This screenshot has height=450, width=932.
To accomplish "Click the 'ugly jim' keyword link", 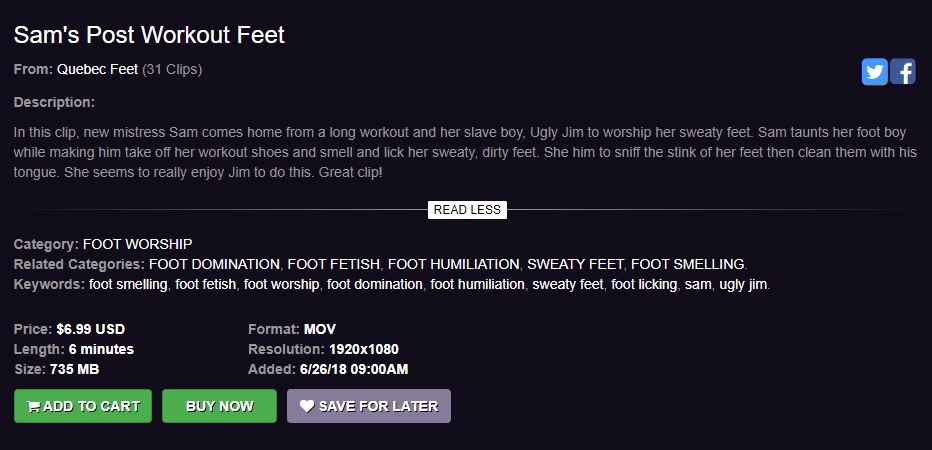I will pos(743,285).
